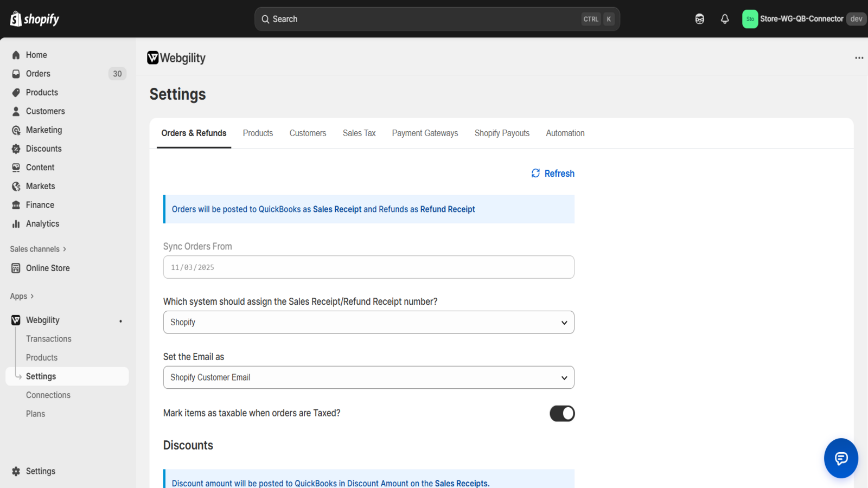Image resolution: width=868 pixels, height=488 pixels.
Task: Open Analytics from the sidebar
Action: pyautogui.click(x=42, y=223)
